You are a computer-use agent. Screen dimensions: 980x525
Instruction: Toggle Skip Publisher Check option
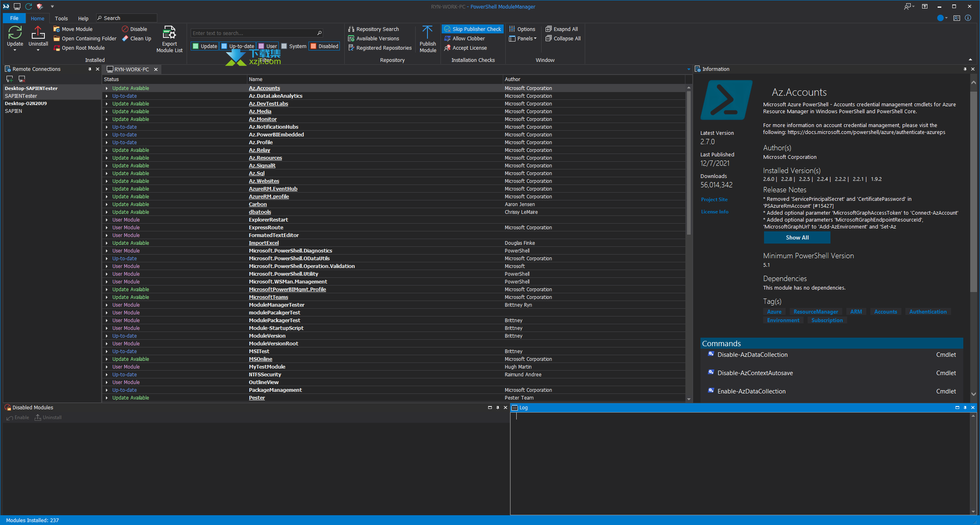[x=473, y=29]
